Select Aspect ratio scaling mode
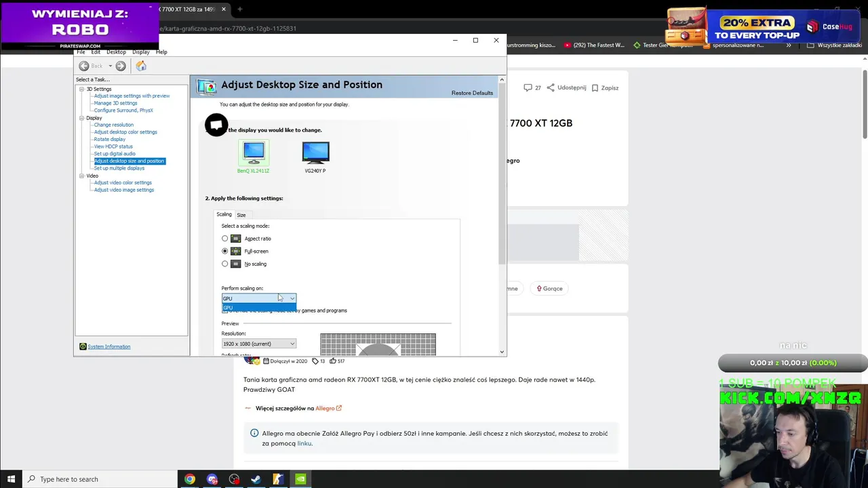The height and width of the screenshot is (488, 868). tap(225, 239)
